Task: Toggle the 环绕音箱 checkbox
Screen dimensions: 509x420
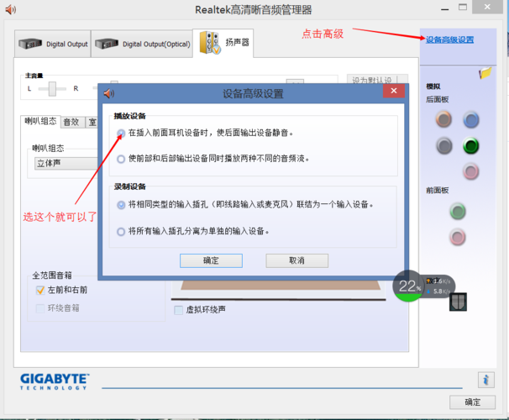Action: click(40, 308)
